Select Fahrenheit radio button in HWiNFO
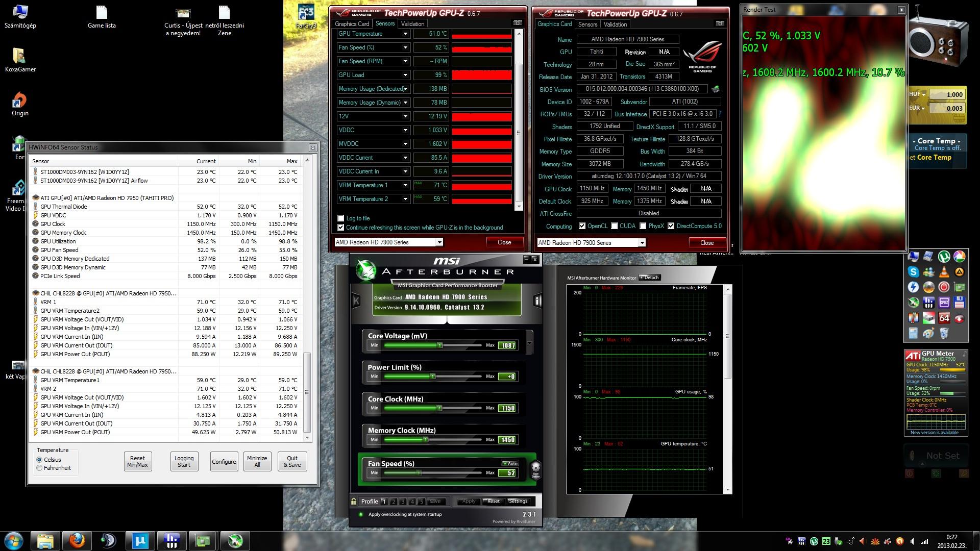The height and width of the screenshot is (551, 980). pos(39,468)
